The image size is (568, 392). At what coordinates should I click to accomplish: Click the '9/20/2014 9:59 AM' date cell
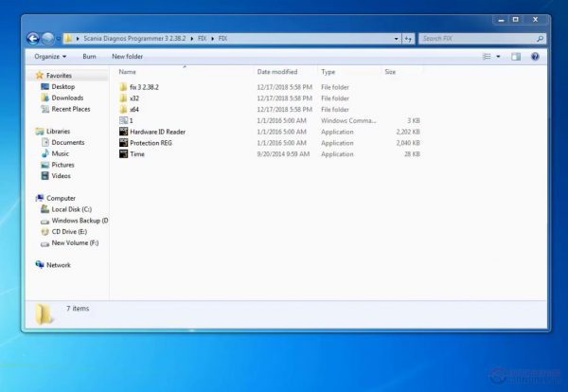[x=283, y=154]
